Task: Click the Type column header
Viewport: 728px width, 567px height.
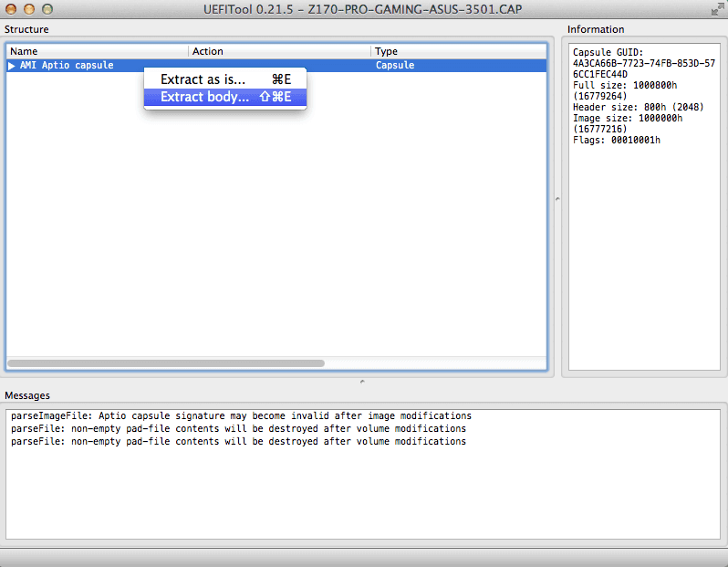Action: (459, 51)
